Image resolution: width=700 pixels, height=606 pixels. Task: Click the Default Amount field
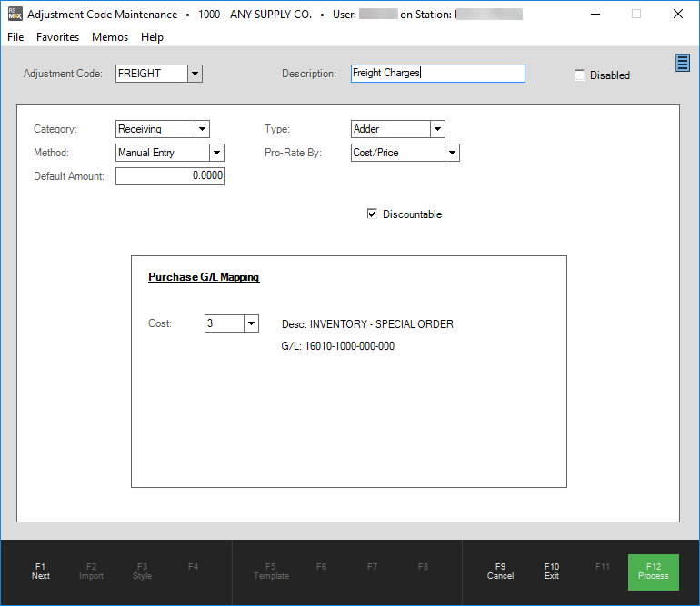(170, 176)
